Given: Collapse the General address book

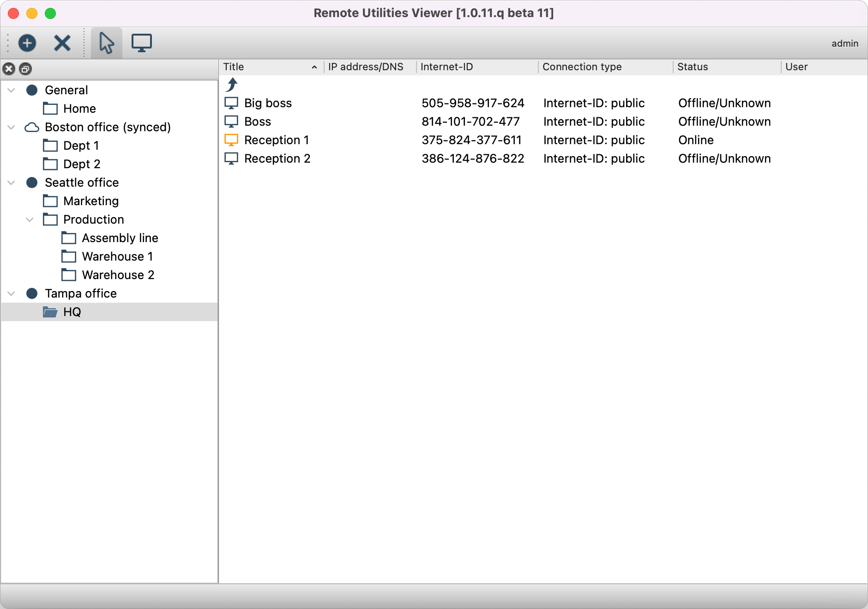Looking at the screenshot, I should pos(12,90).
